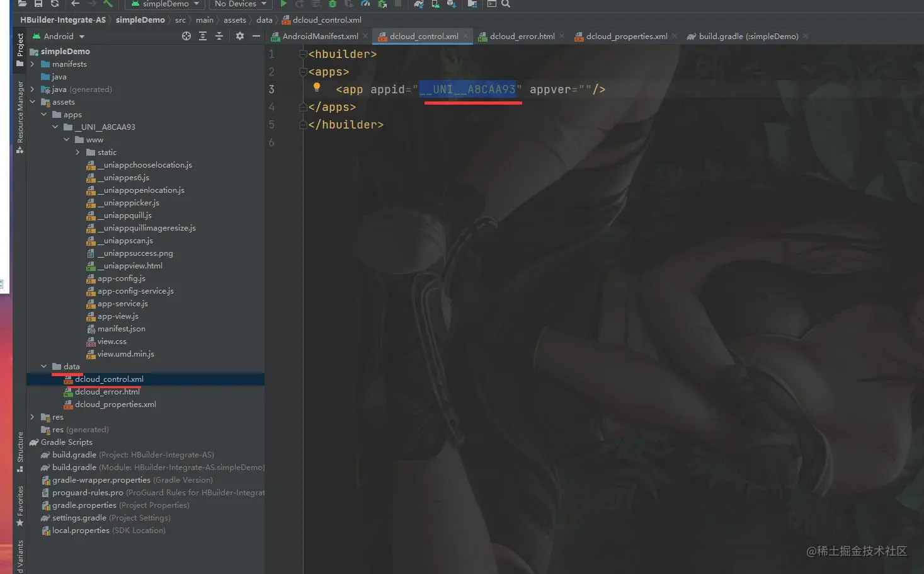Click simpleDemo in the breadcrumb path
Image resolution: width=924 pixels, height=574 pixels.
point(140,20)
